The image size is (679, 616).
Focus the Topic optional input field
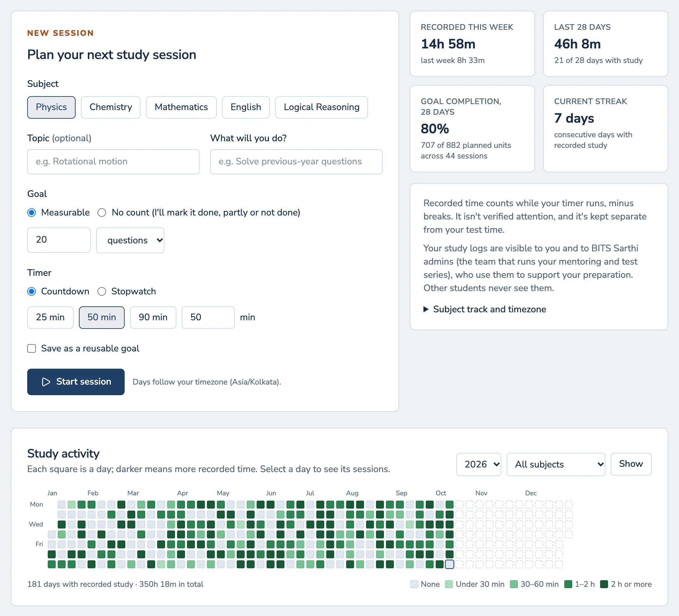[x=113, y=162]
